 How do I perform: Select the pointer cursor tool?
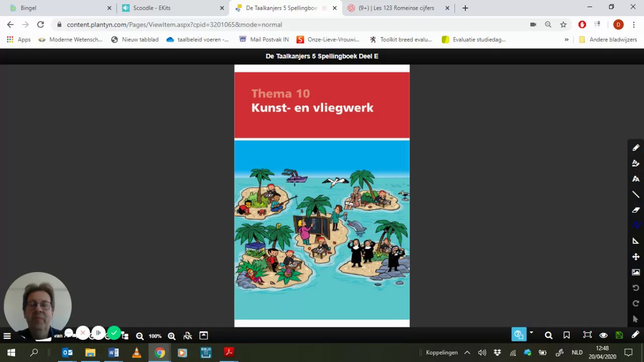tap(635, 319)
